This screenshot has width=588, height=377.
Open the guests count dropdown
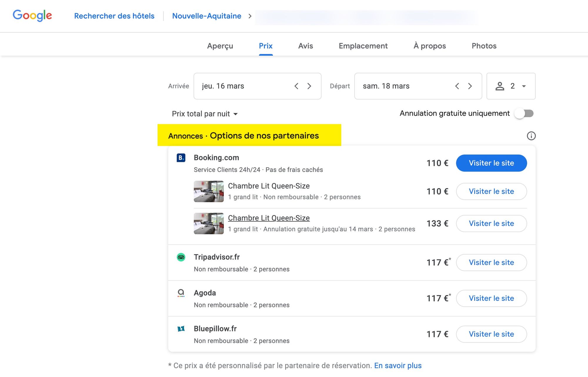point(511,86)
